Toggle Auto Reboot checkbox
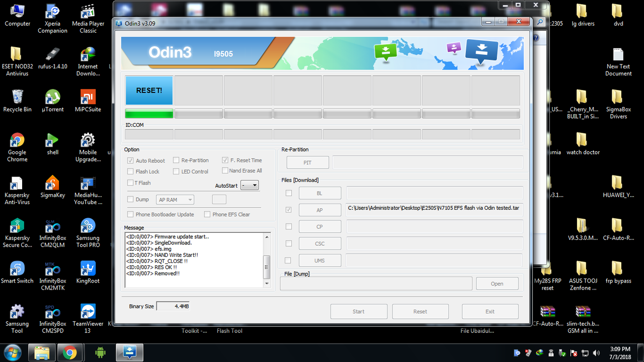Image resolution: width=644 pixels, height=362 pixels. [131, 160]
